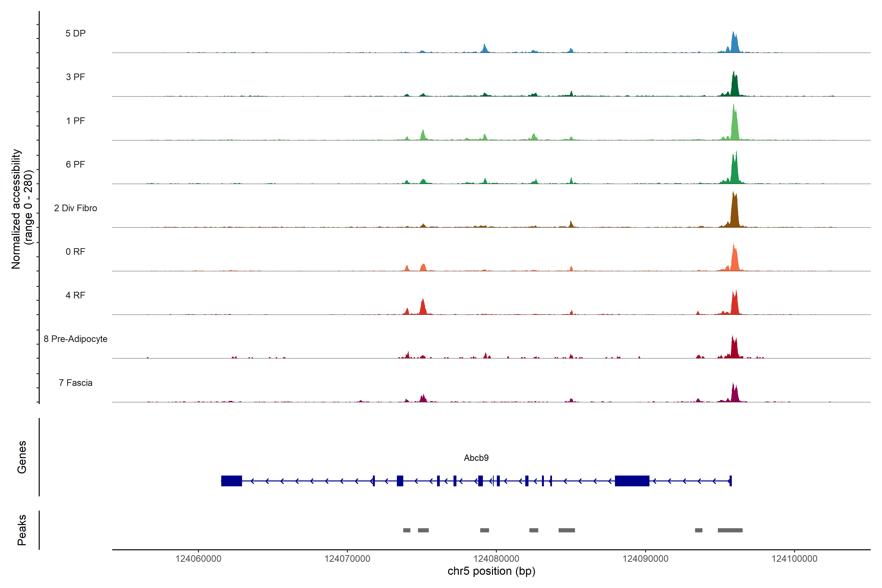Click the Abcb9 gene name
The width and height of the screenshot is (882, 588).
pyautogui.click(x=476, y=458)
